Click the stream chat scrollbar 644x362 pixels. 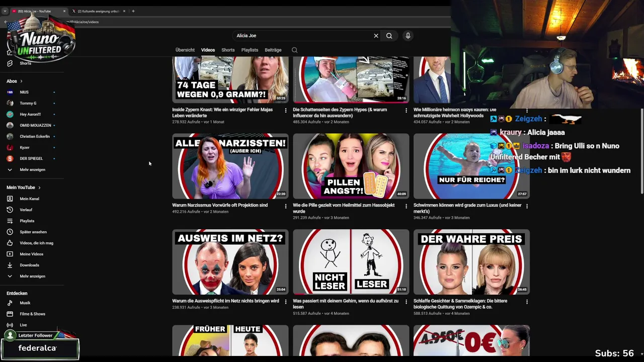pyautogui.click(x=641, y=151)
